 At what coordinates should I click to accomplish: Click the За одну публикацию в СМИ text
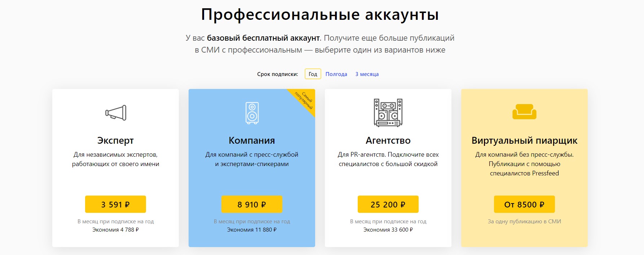pyautogui.click(x=524, y=222)
